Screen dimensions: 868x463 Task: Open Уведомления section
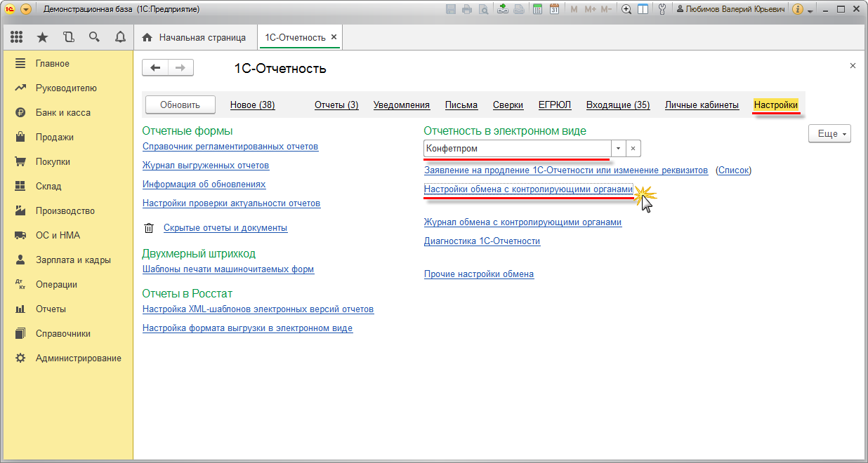(402, 105)
